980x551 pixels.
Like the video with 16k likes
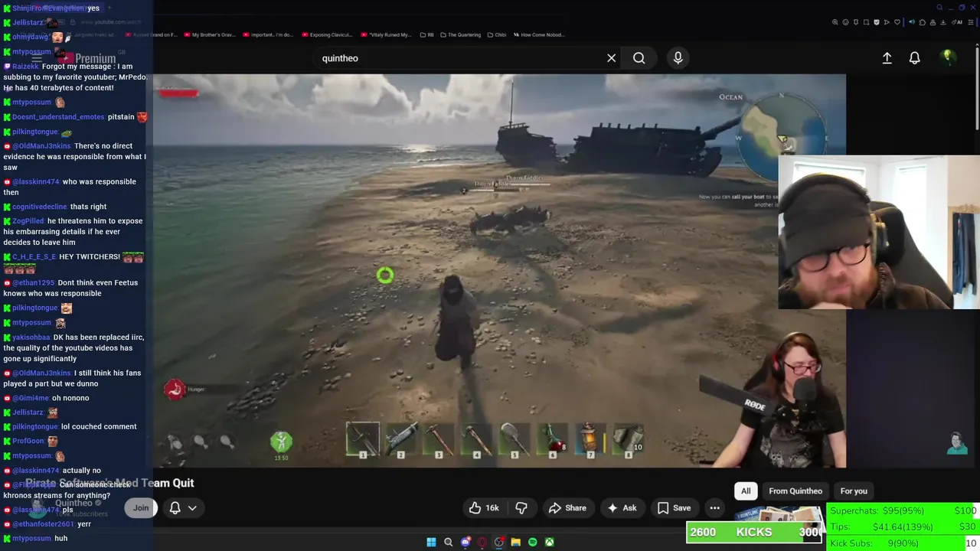[484, 508]
